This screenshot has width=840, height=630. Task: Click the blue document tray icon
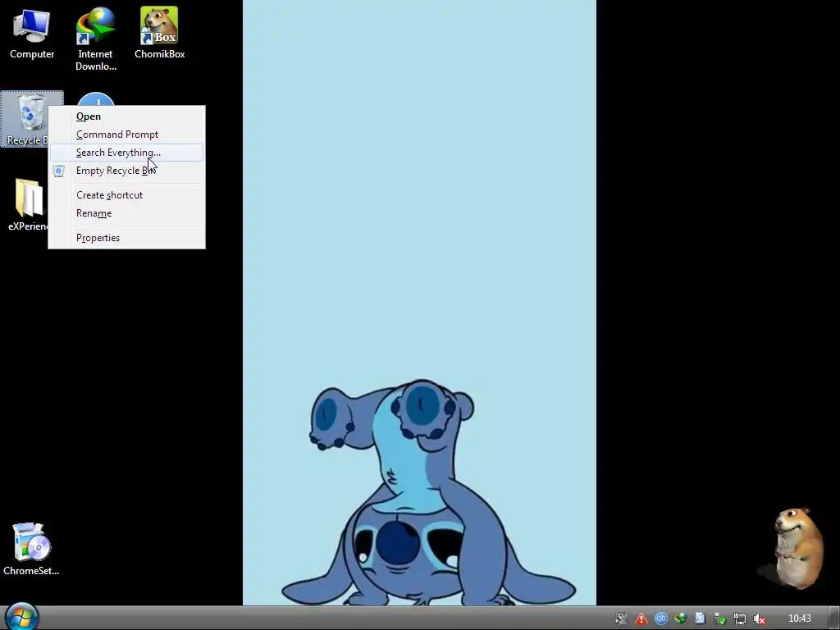click(701, 619)
